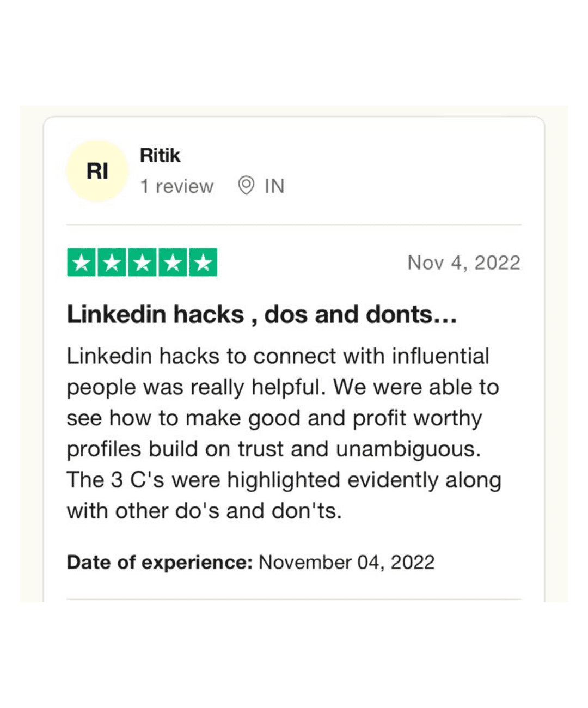The height and width of the screenshot is (708, 588).
Task: Click the word 'influential' in the review body
Action: tap(441, 356)
